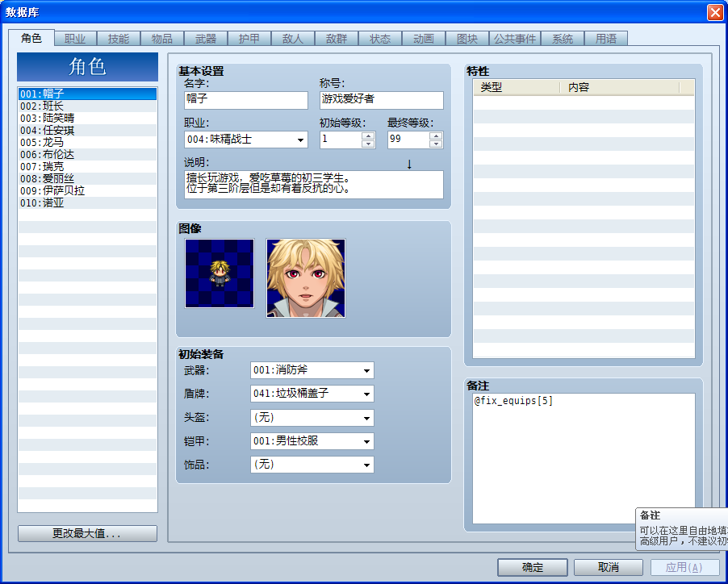The width and height of the screenshot is (728, 584).
Task: Select character 010:诺亚
Action: [x=87, y=202]
